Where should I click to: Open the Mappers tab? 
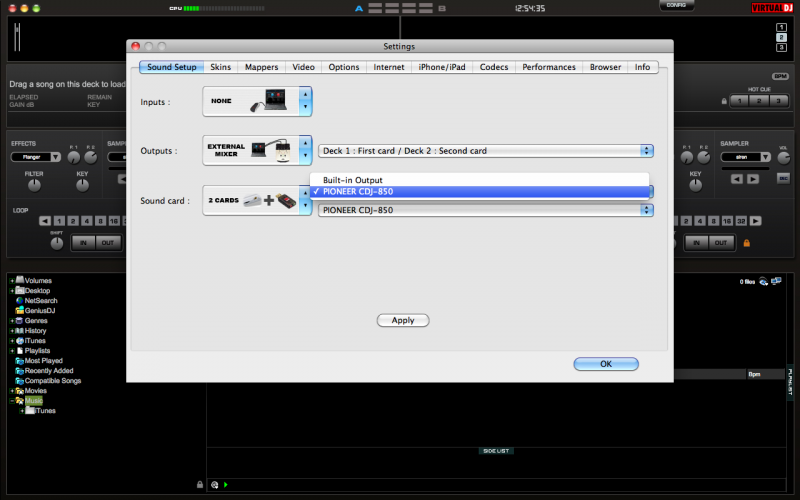tap(261, 67)
